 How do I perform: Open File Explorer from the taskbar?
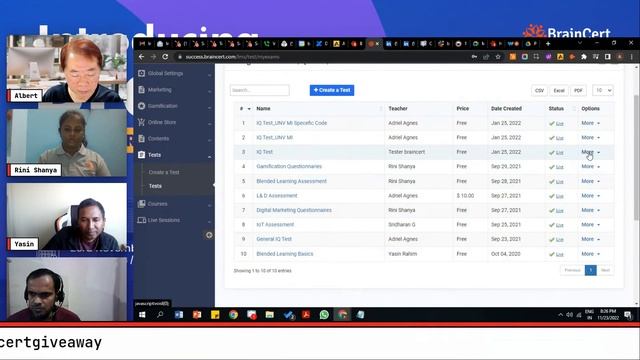pyautogui.click(x=269, y=315)
